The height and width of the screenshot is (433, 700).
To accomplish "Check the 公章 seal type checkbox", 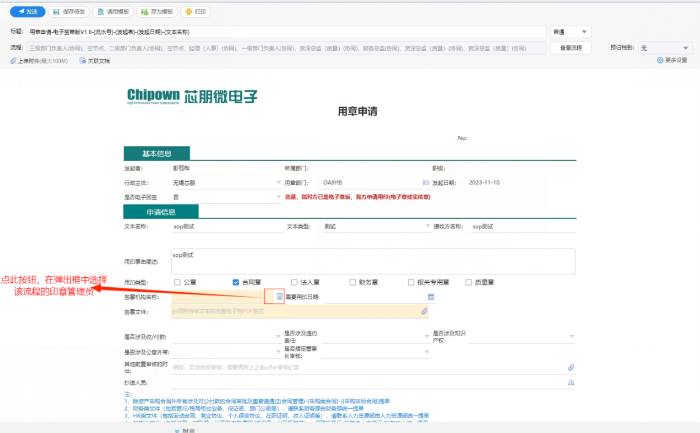I will click(x=178, y=282).
